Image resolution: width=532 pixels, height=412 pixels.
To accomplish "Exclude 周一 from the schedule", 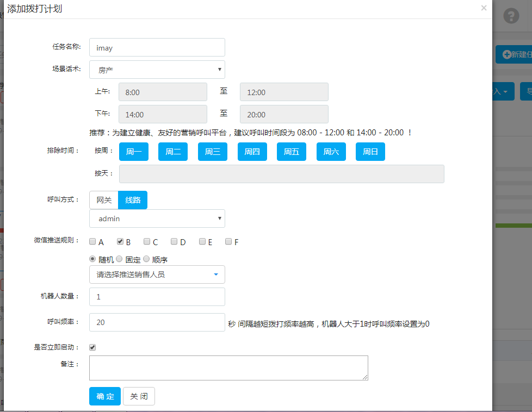I will pyautogui.click(x=133, y=152).
